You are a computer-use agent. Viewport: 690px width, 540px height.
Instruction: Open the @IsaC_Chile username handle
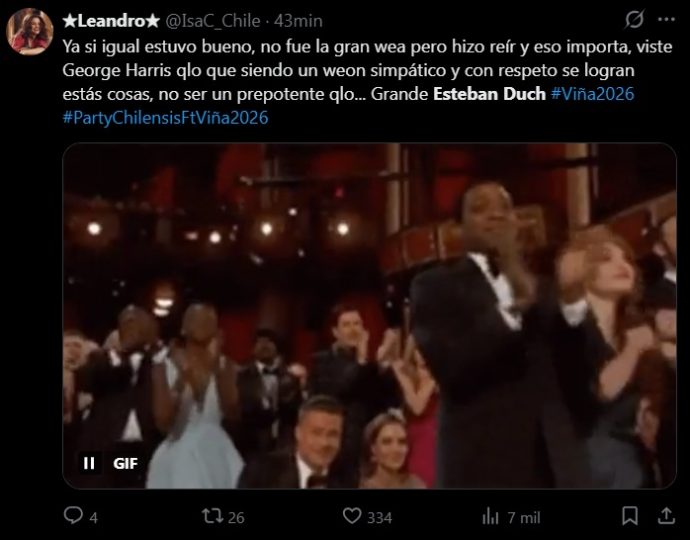click(213, 21)
